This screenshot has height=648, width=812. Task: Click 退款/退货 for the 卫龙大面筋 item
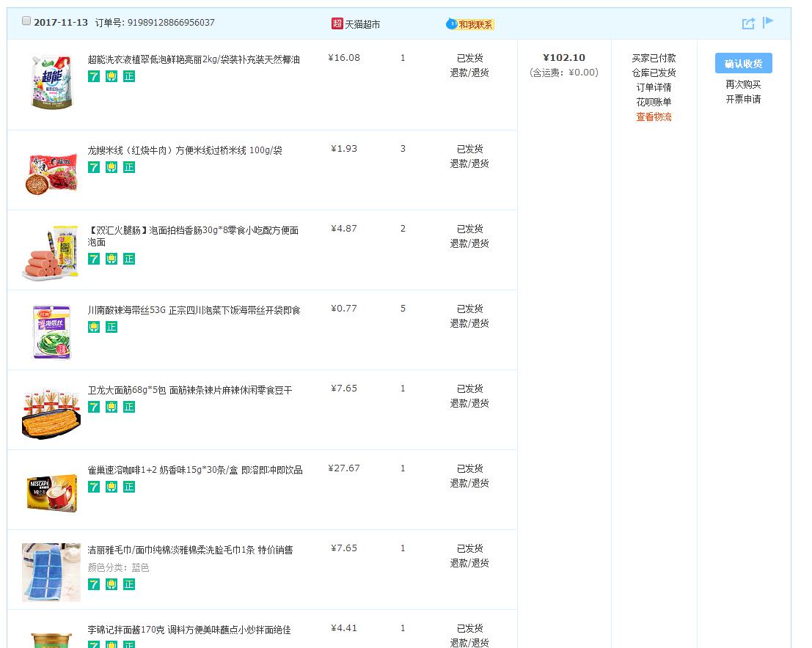click(469, 403)
